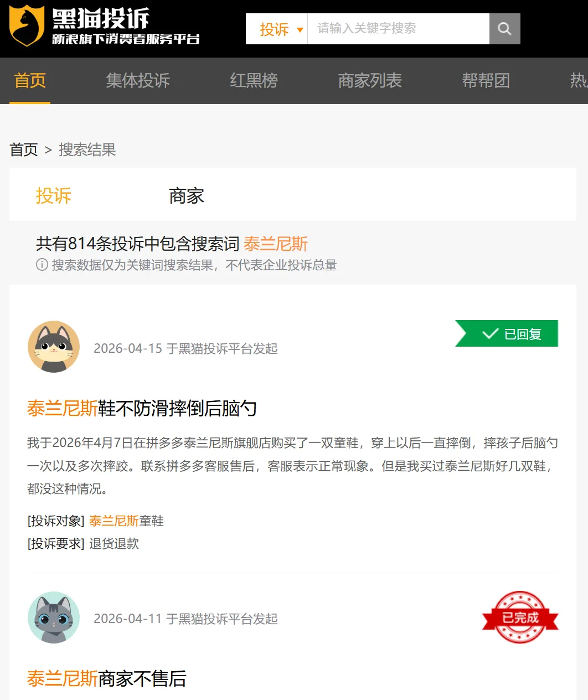Click the search magnifier icon
The image size is (588, 700).
pos(504,28)
